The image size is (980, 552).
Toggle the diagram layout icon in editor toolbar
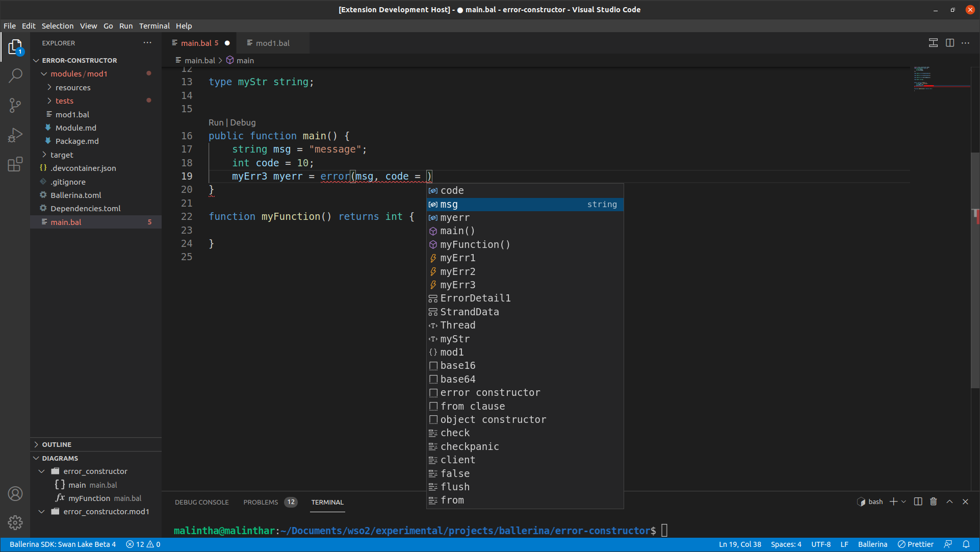[933, 43]
